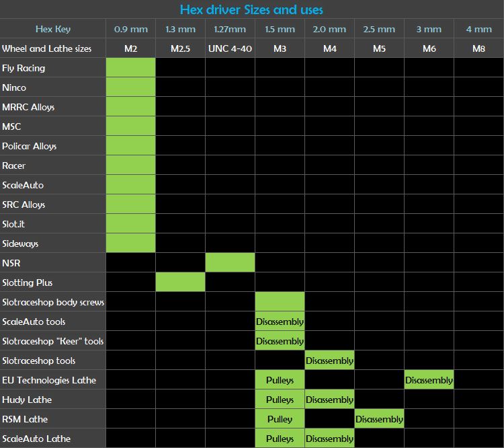The height and width of the screenshot is (448, 504).
Task: Click the '1.5 mm' column header
Action: tap(280, 30)
